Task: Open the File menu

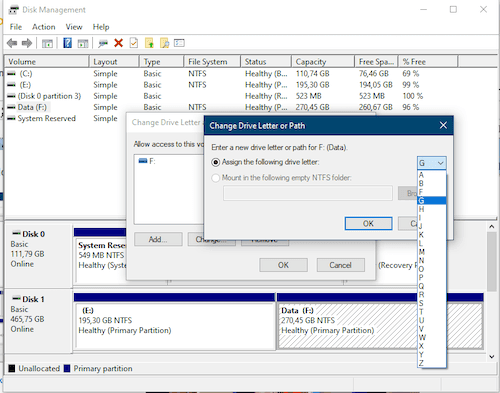Action: (x=16, y=27)
